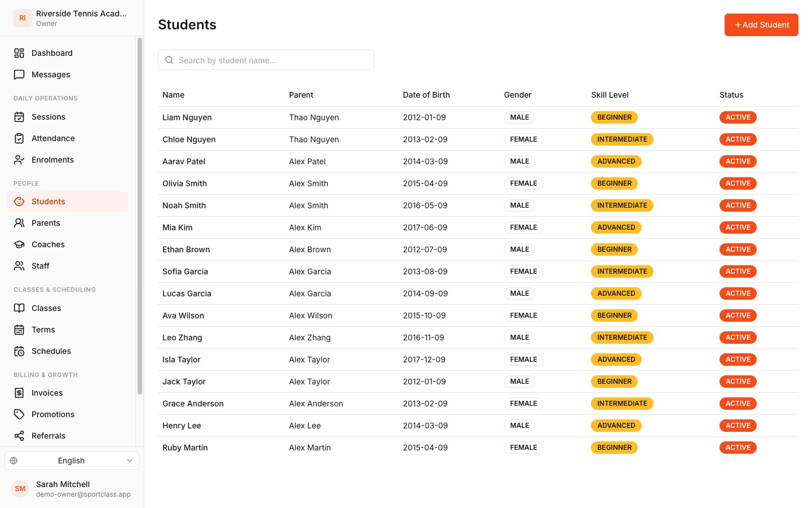812x508 pixels.
Task: Click Isla Taylor in the list
Action: pyautogui.click(x=182, y=360)
